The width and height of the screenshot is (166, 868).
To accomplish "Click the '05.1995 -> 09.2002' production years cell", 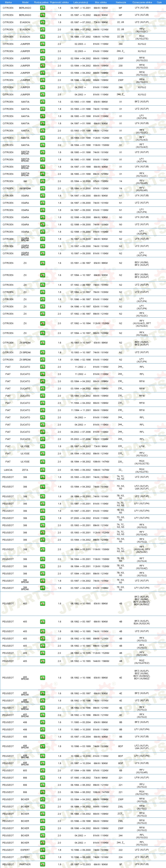I will pos(80,470).
